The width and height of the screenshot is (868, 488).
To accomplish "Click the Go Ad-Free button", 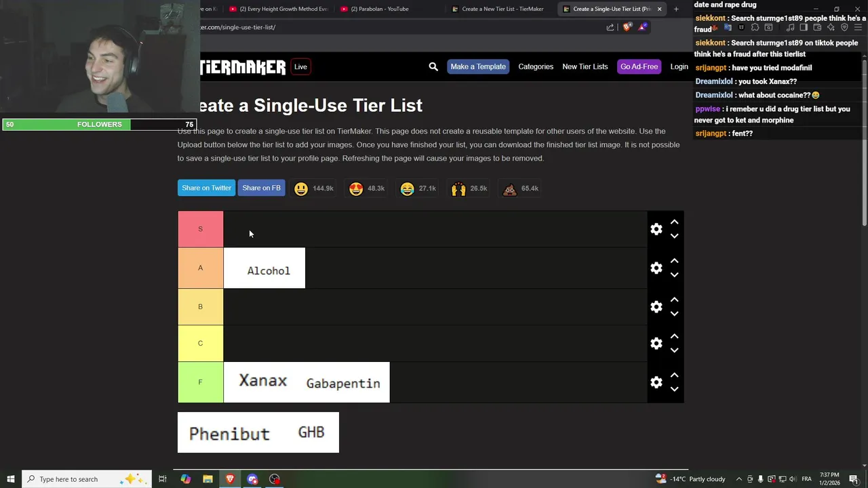I will tap(639, 66).
